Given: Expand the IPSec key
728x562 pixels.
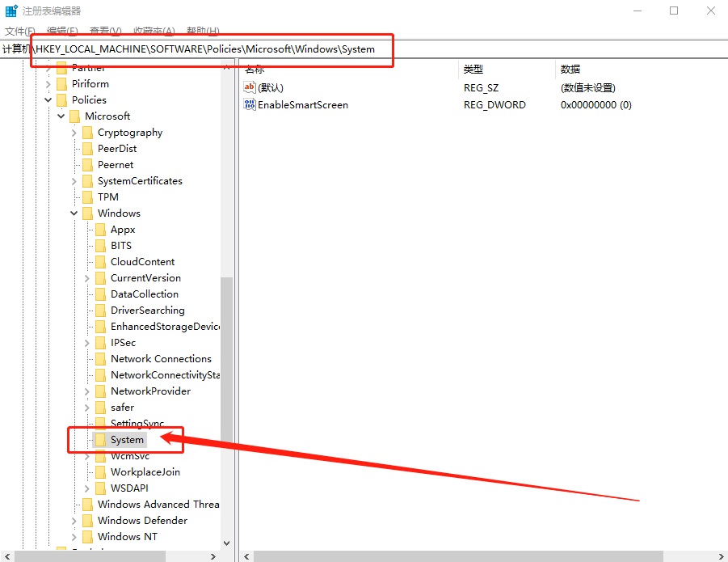Looking at the screenshot, I should [86, 343].
